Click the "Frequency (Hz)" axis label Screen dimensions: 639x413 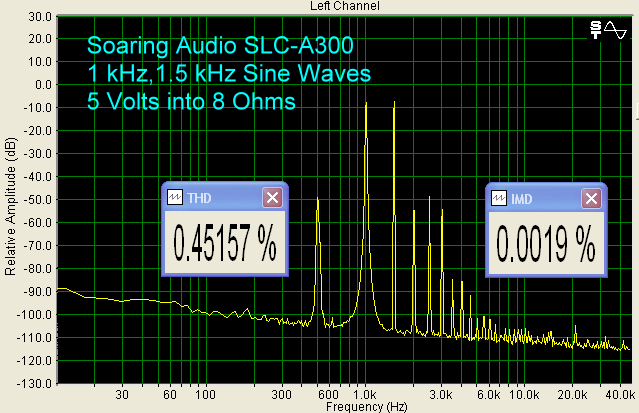(x=366, y=406)
